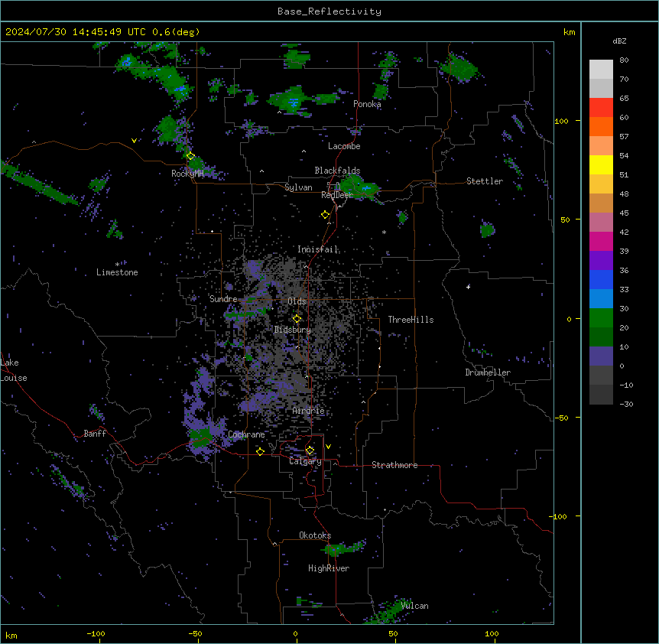This screenshot has width=659, height=644.
Task: Pick the red 60-65 dBZ legend color
Action: pyautogui.click(x=601, y=107)
